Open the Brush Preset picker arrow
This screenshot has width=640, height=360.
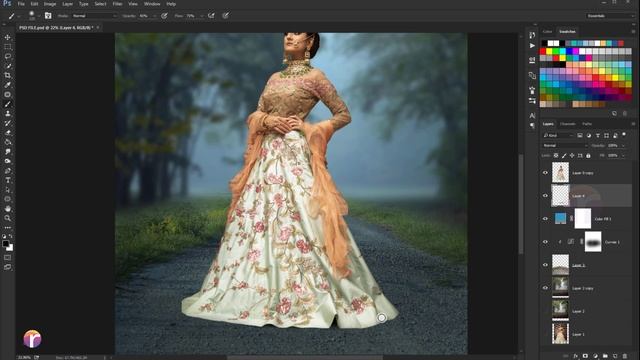pyautogui.click(x=38, y=16)
